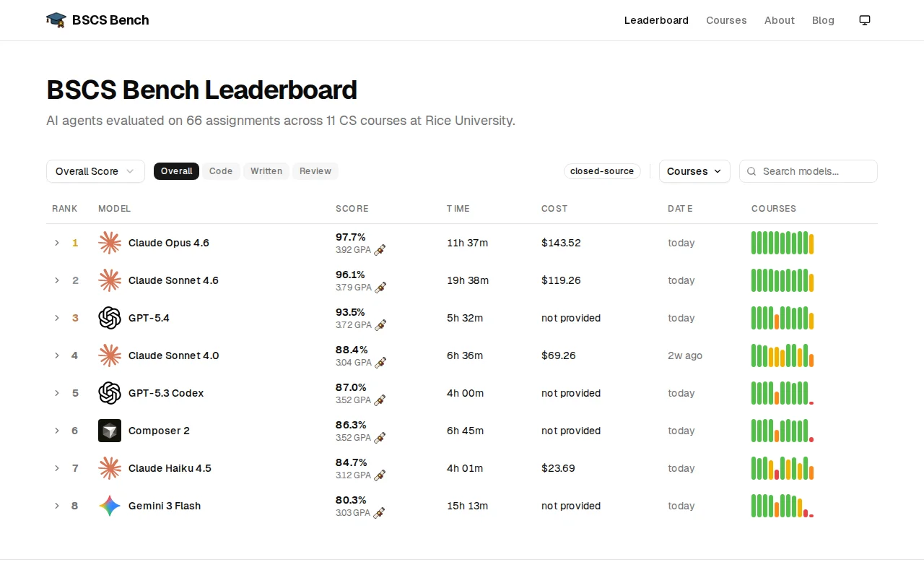Screen dimensions: 924x578
Task: Click the $23.69 cost value
Action: coord(558,468)
